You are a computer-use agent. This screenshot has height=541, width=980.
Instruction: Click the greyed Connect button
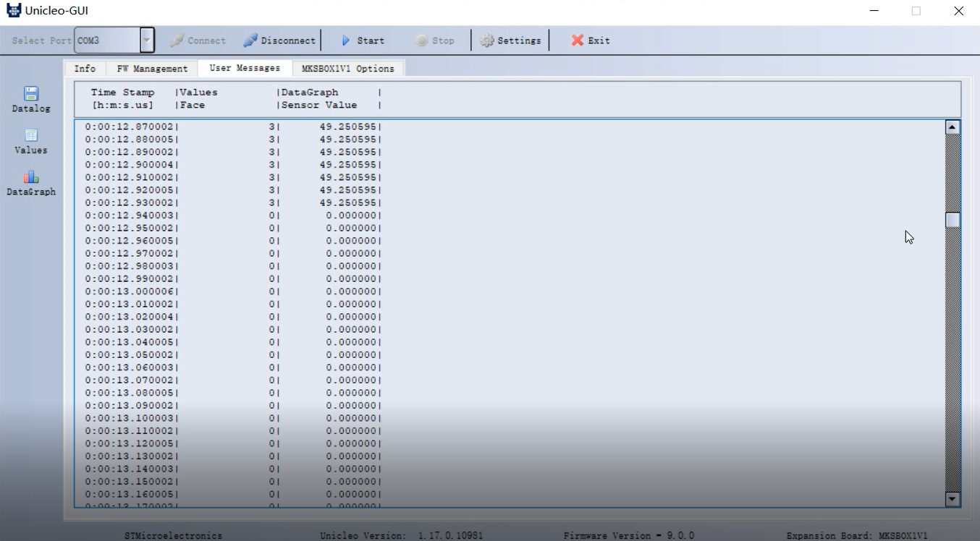pyautogui.click(x=198, y=41)
